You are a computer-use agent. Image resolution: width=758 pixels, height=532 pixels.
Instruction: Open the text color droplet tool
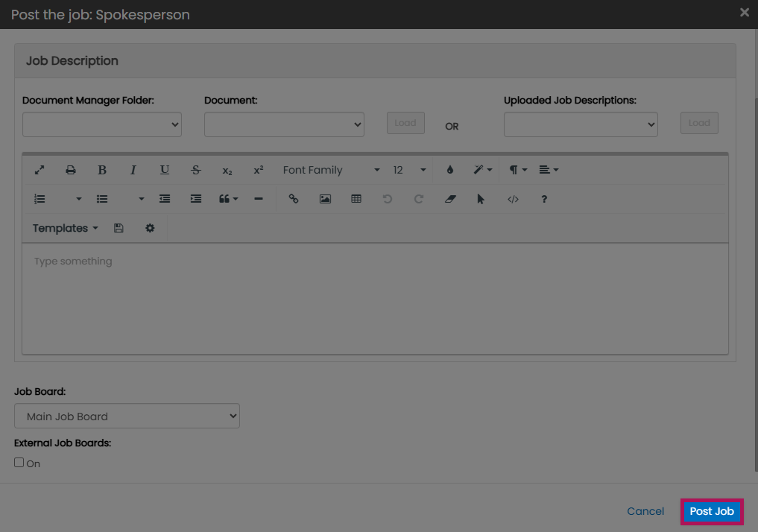click(x=450, y=170)
